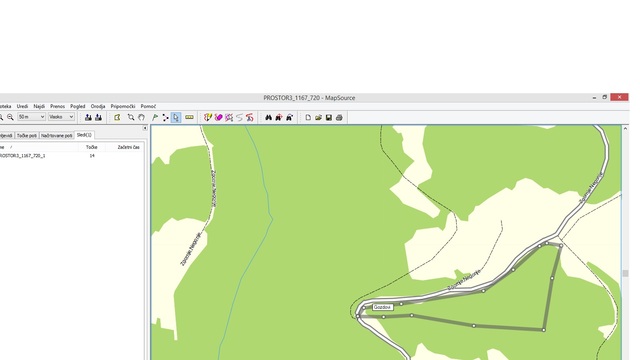The image size is (640, 360).
Task: Switch to the Načrtovane poti tab
Action: (57, 135)
